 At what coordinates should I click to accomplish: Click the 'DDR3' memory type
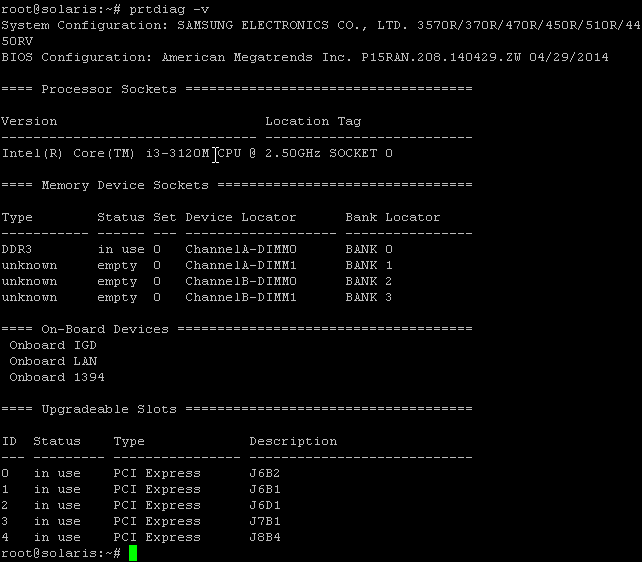pyautogui.click(x=17, y=249)
